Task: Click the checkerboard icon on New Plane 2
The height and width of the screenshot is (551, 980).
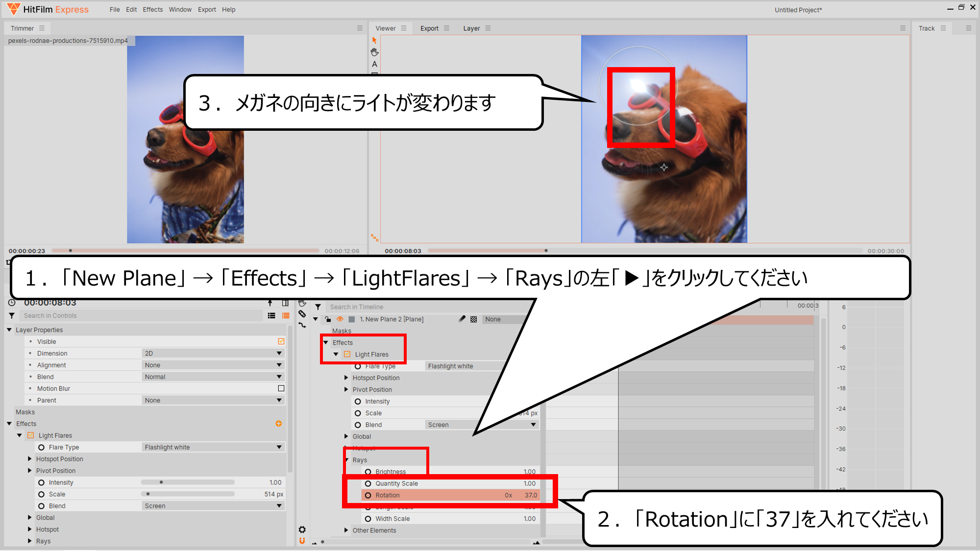Action: (474, 319)
